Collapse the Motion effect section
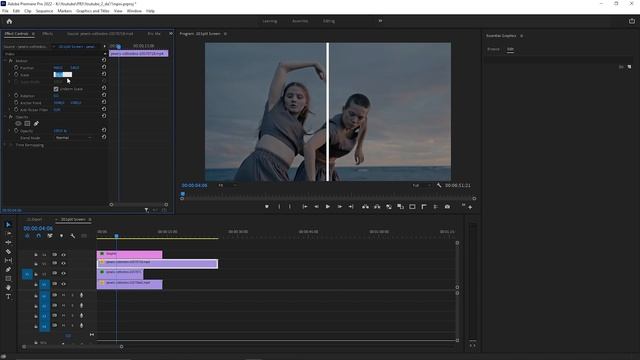 (5, 61)
